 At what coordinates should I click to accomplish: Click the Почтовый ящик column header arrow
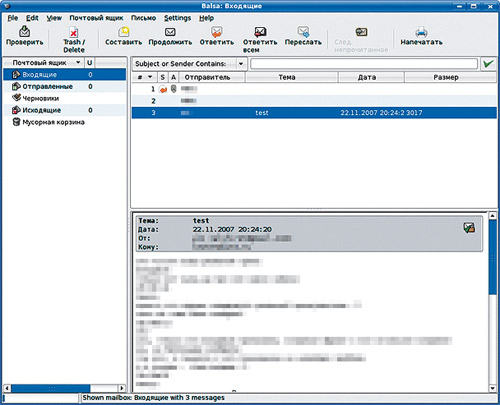(x=78, y=62)
